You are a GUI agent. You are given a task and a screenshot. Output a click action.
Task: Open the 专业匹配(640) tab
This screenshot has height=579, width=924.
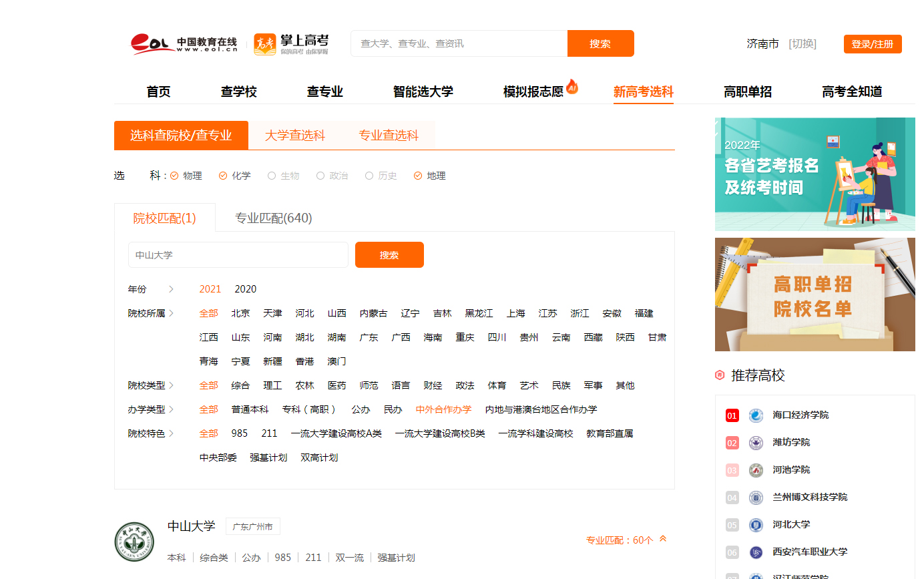pos(273,218)
